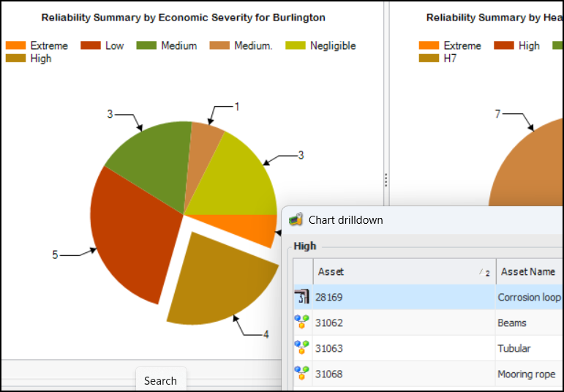Click the Extreme legend swatch in the Economic Severity chart

coord(16,45)
